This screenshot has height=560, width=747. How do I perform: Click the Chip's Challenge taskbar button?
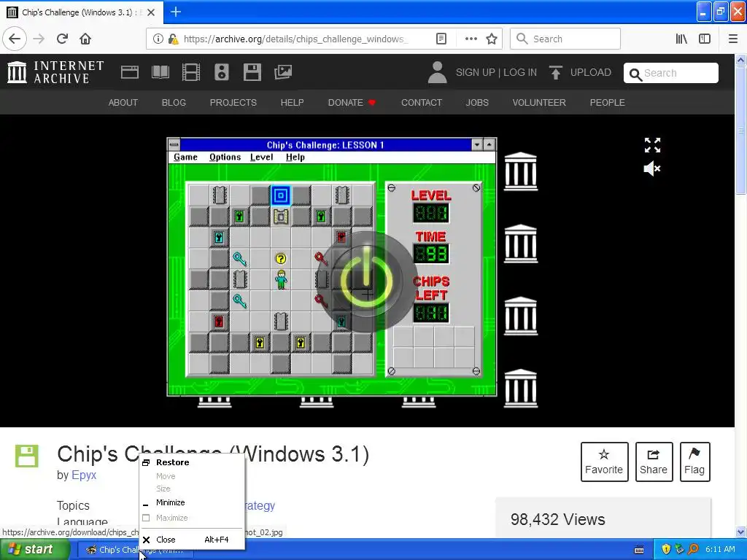click(x=135, y=550)
